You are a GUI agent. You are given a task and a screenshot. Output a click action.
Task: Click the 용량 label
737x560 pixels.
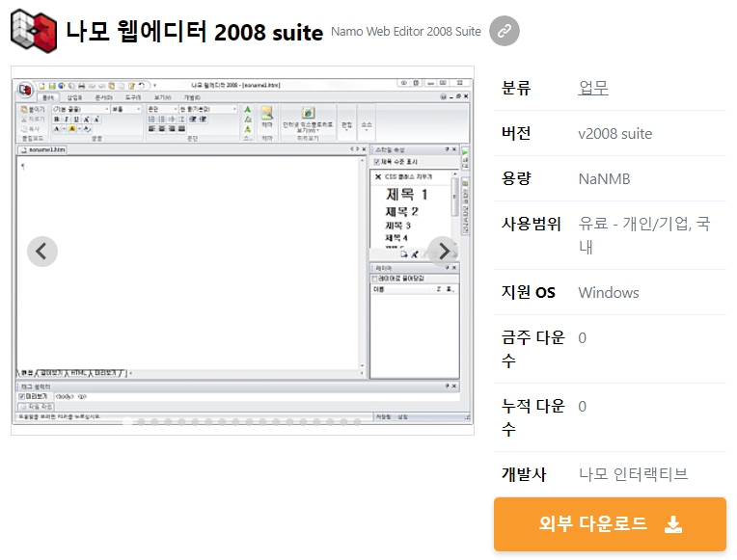pos(516,178)
